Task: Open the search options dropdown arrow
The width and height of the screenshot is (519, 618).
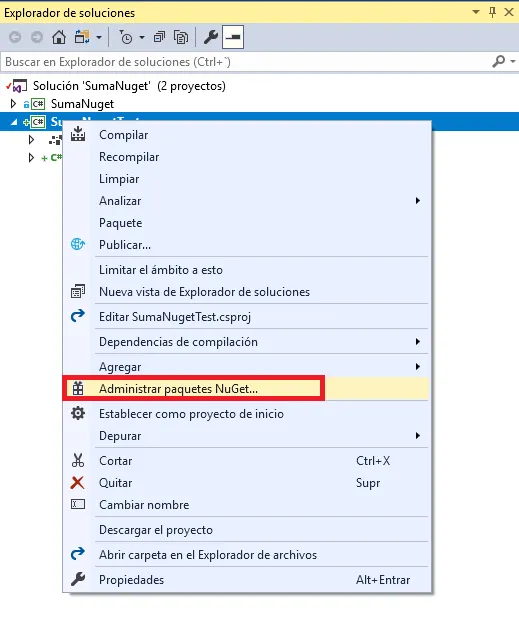Action: pos(513,61)
